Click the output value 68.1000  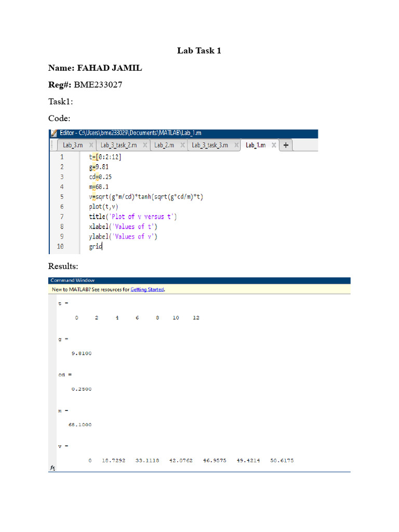pos(80,425)
